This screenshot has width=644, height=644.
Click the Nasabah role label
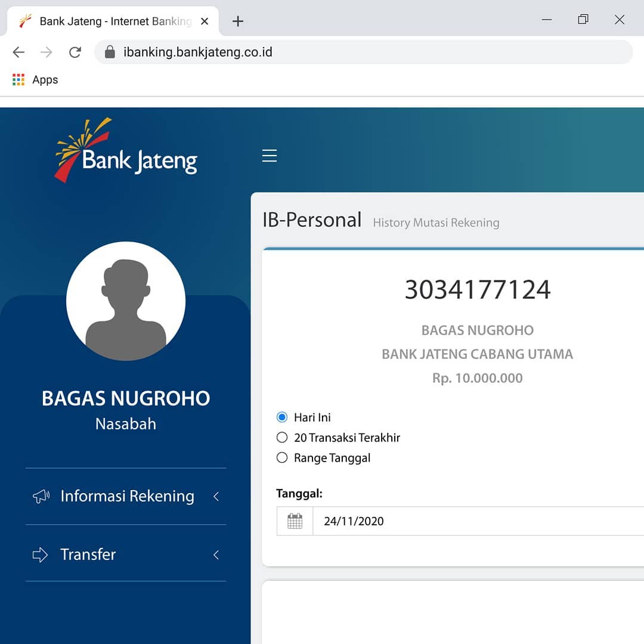pyautogui.click(x=126, y=424)
